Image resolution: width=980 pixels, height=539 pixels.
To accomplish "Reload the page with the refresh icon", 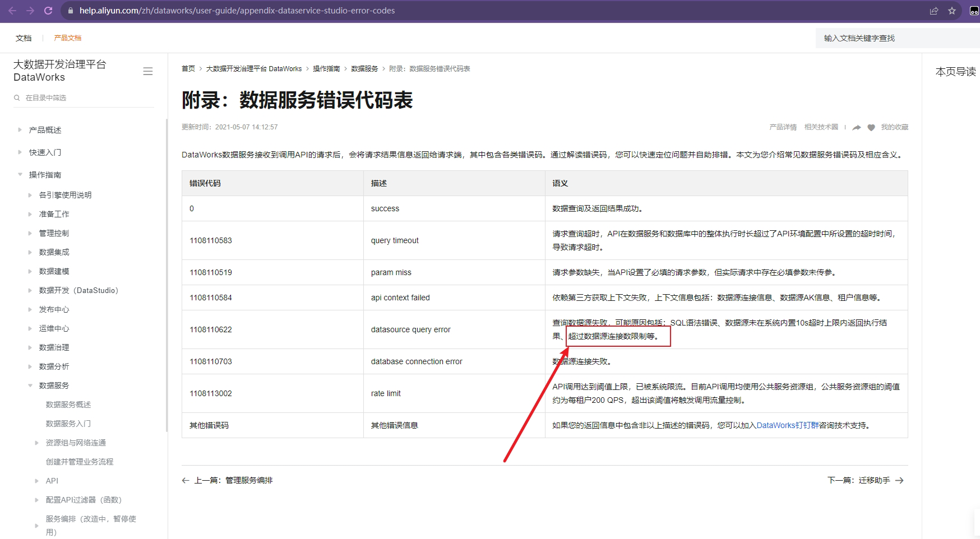I will (48, 11).
